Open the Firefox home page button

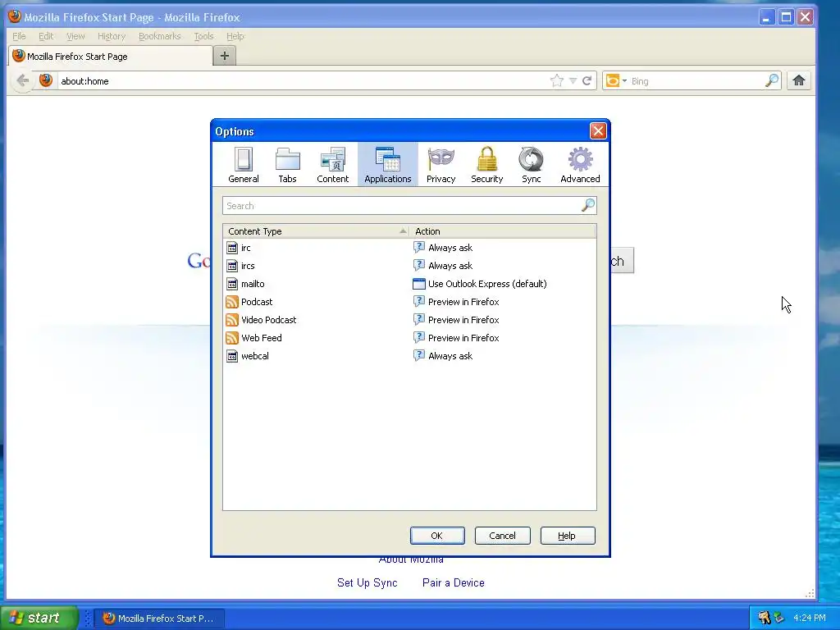[x=799, y=81]
